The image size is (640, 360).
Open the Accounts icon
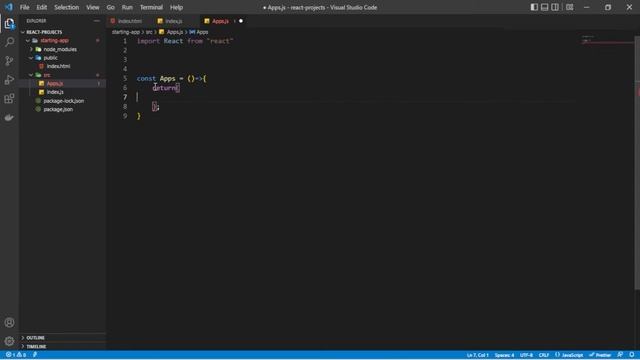point(9,322)
